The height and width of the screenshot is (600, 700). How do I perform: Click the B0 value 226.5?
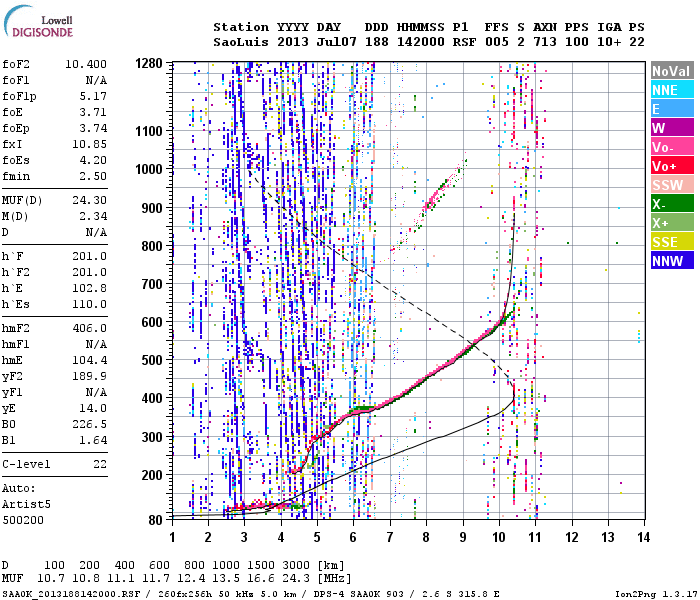coord(90,424)
